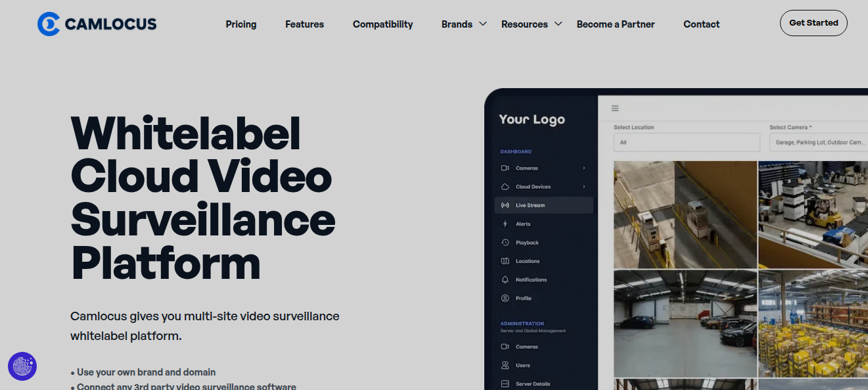Go to the Features page
The height and width of the screenshot is (390, 868).
304,24
